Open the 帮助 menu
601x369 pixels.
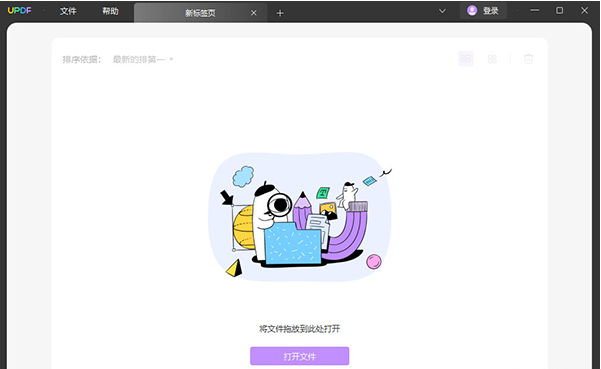[110, 11]
